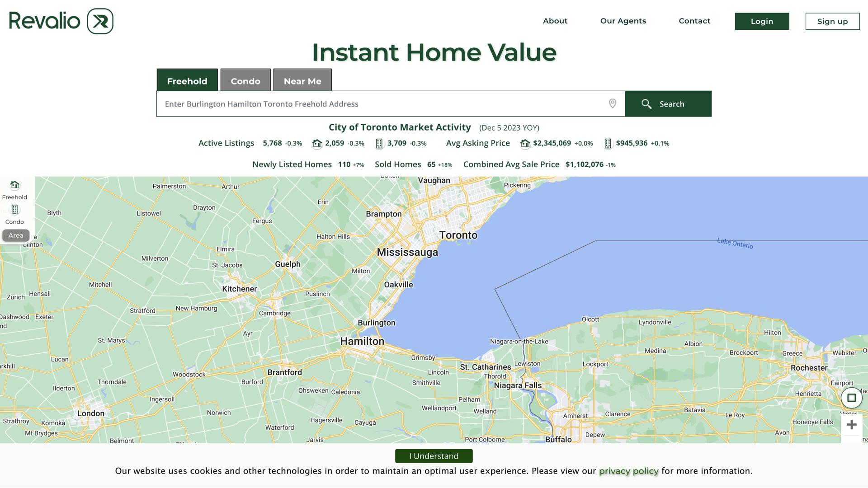868x488 pixels.
Task: Click the Revalio logo icon
Action: [x=100, y=21]
